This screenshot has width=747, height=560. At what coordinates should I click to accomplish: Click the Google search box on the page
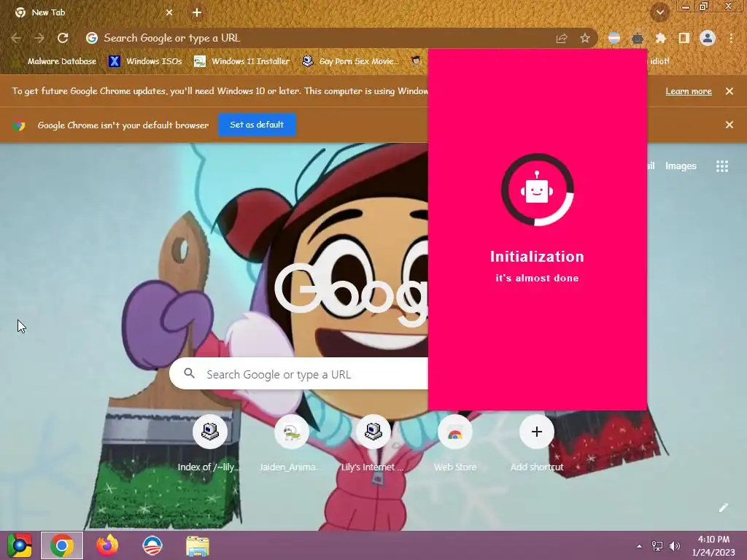pyautogui.click(x=298, y=374)
